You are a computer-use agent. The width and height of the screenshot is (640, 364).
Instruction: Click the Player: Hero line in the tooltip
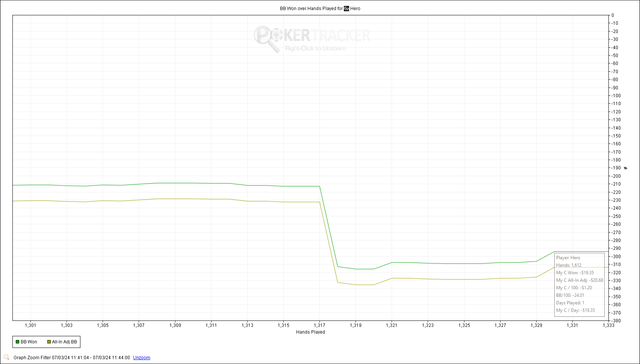pos(568,258)
